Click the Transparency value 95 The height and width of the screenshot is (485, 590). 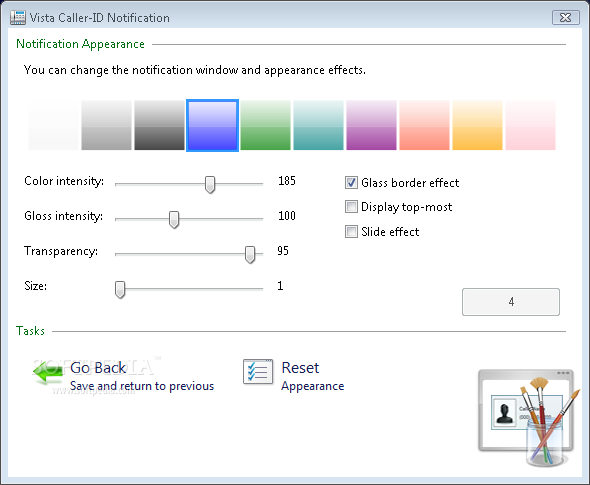pyautogui.click(x=283, y=251)
